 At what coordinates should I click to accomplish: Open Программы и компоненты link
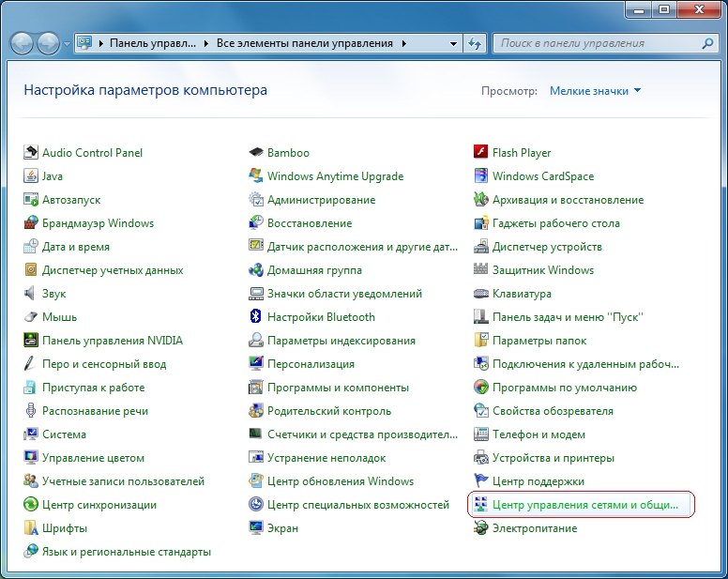pyautogui.click(x=338, y=388)
